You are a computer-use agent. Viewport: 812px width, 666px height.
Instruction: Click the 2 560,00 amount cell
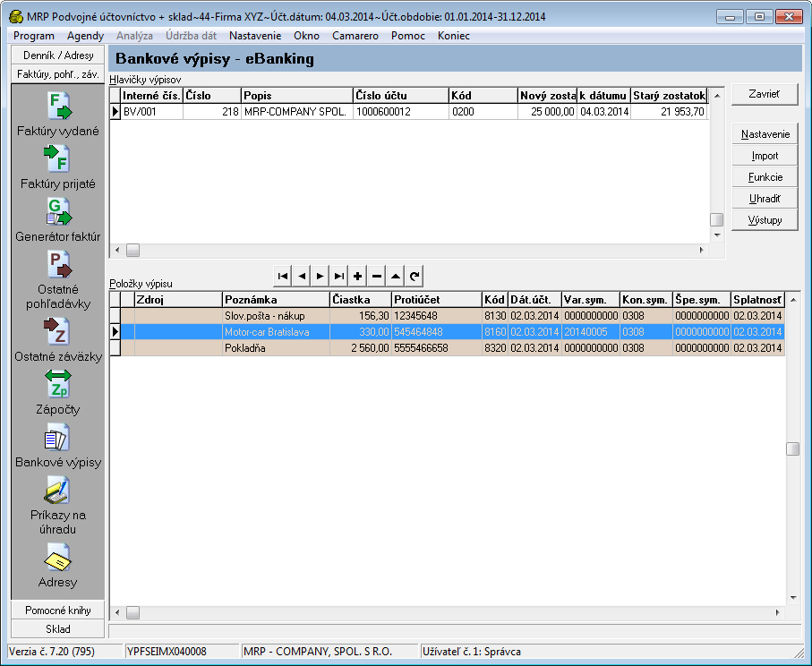(x=361, y=348)
